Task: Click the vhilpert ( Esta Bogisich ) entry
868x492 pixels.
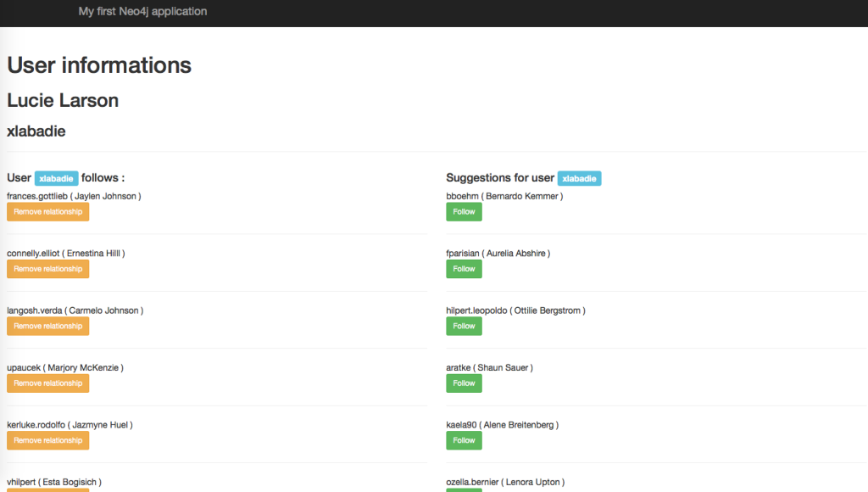Action: click(53, 481)
